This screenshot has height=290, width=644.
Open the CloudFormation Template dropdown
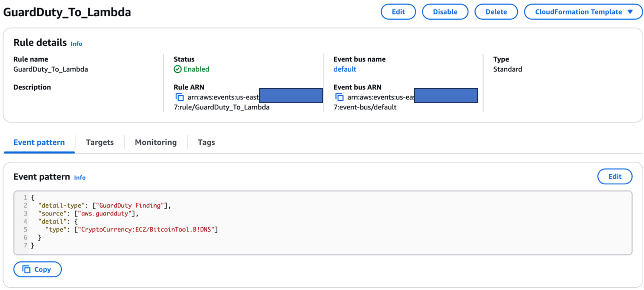583,12
